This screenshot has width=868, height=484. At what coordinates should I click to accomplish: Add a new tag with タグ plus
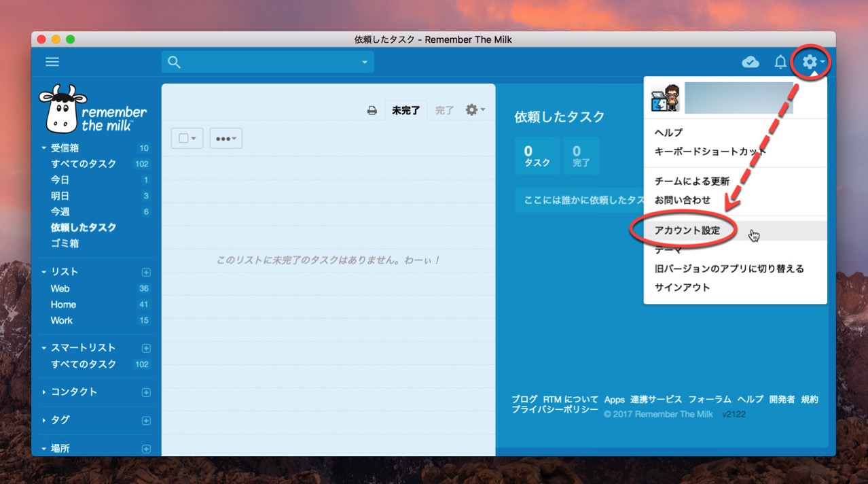146,421
